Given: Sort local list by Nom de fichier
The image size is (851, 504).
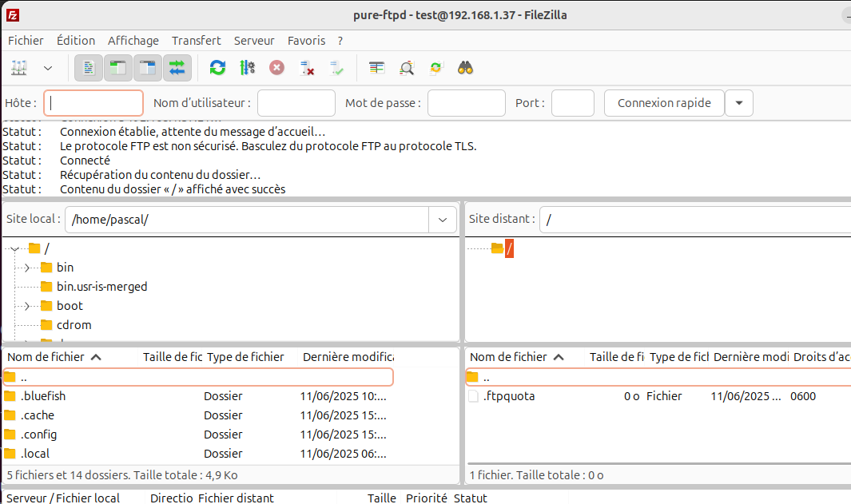Looking at the screenshot, I should point(70,357).
